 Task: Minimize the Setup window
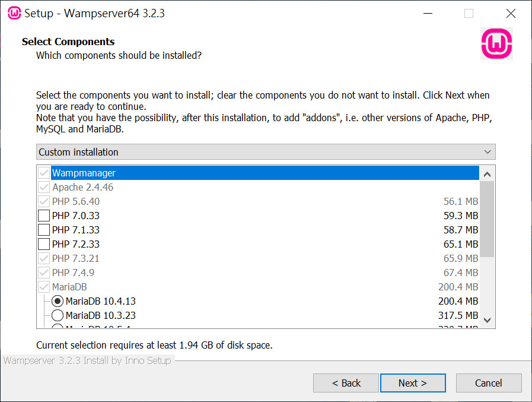[428, 13]
